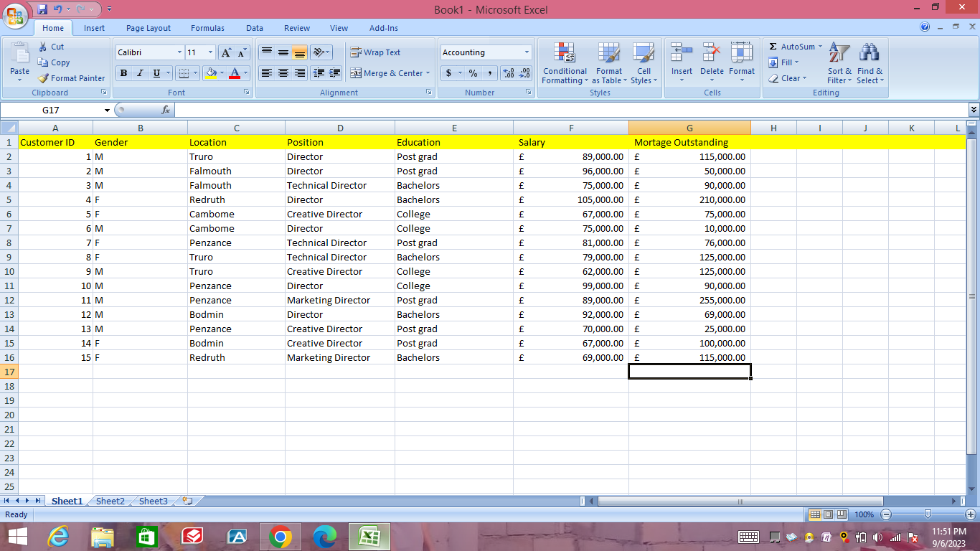Open the Insert ribbon tab
This screenshot has width=980, height=551.
pyautogui.click(x=94, y=28)
